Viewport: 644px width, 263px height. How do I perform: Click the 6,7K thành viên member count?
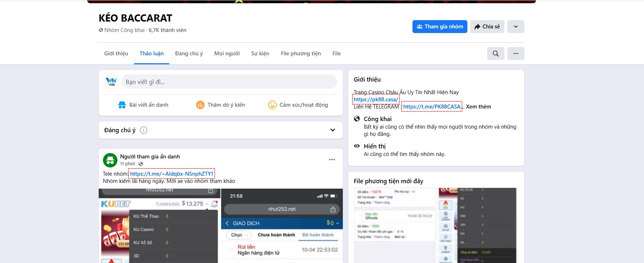click(168, 30)
